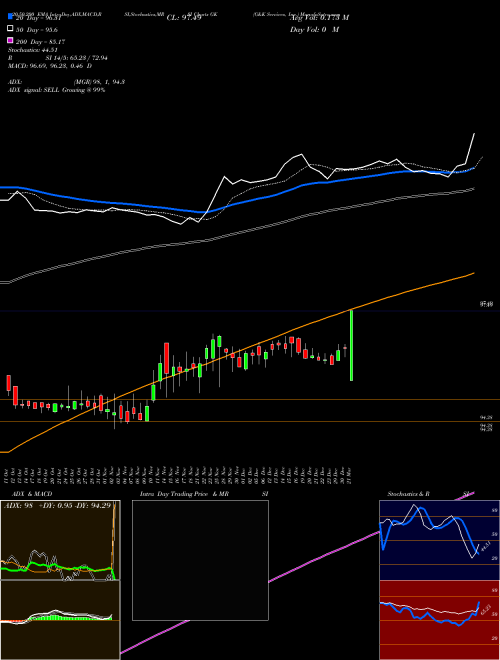The width and height of the screenshot is (500, 660).
Task: Click the 65.23 RSI value marker
Action: click(485, 609)
